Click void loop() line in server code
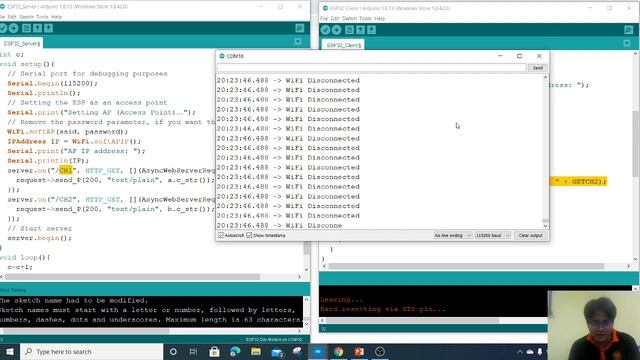 click(24, 257)
